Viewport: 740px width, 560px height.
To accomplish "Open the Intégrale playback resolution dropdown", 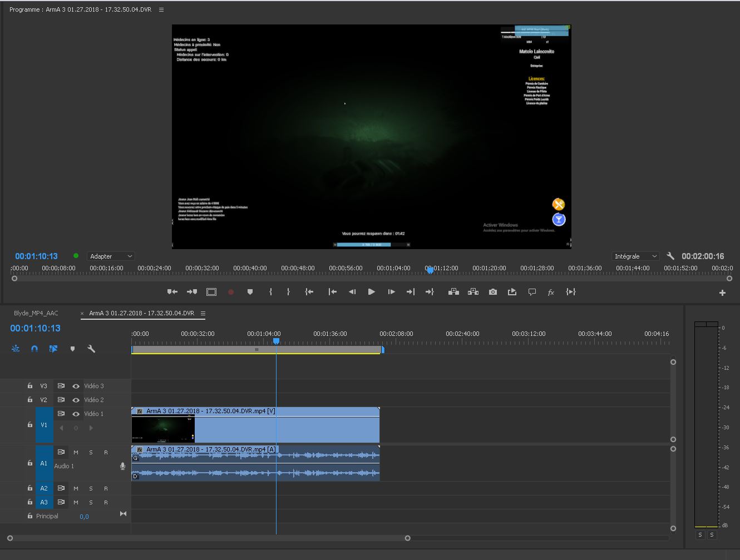I will pos(635,256).
